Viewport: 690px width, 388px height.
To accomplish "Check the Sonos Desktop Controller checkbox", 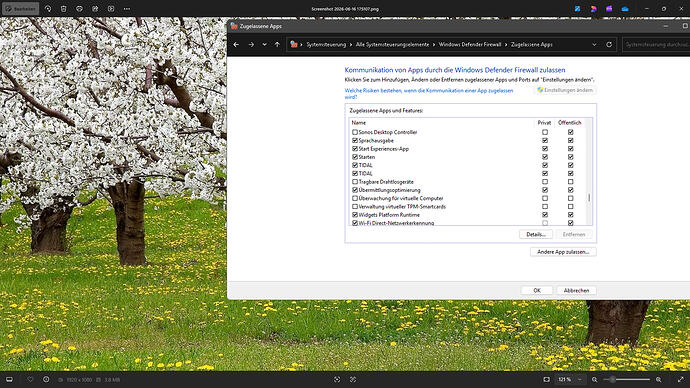I will click(355, 132).
